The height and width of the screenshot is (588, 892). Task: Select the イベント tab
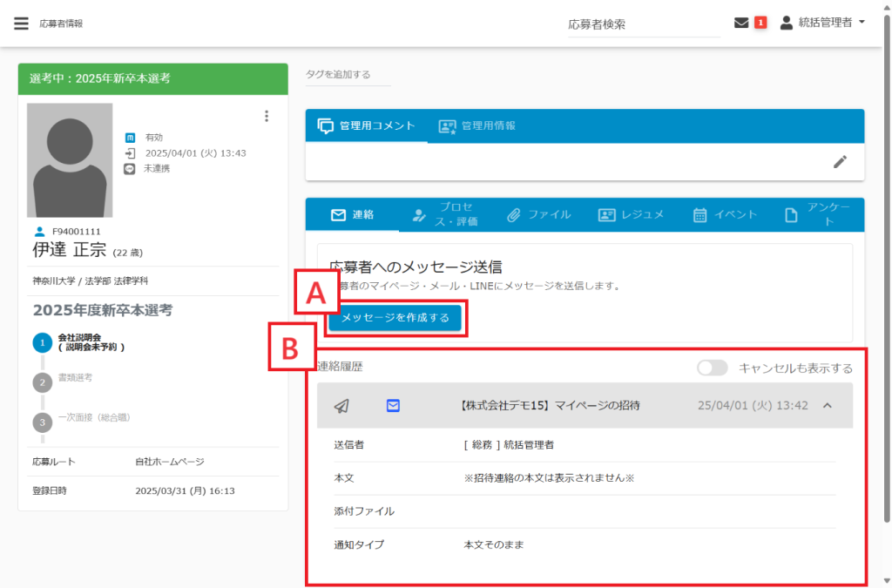725,214
